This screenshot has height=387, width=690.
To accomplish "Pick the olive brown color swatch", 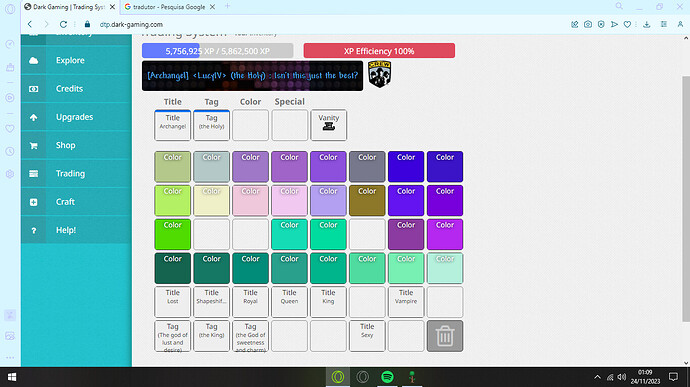I will click(367, 200).
